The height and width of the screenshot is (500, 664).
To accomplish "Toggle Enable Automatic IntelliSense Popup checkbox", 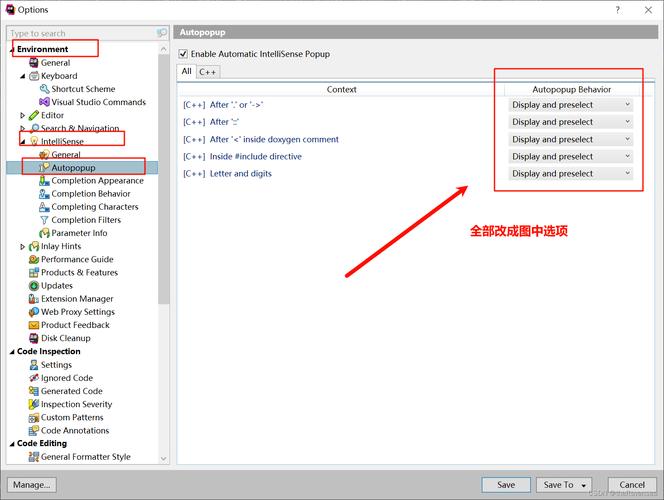I will [x=183, y=54].
